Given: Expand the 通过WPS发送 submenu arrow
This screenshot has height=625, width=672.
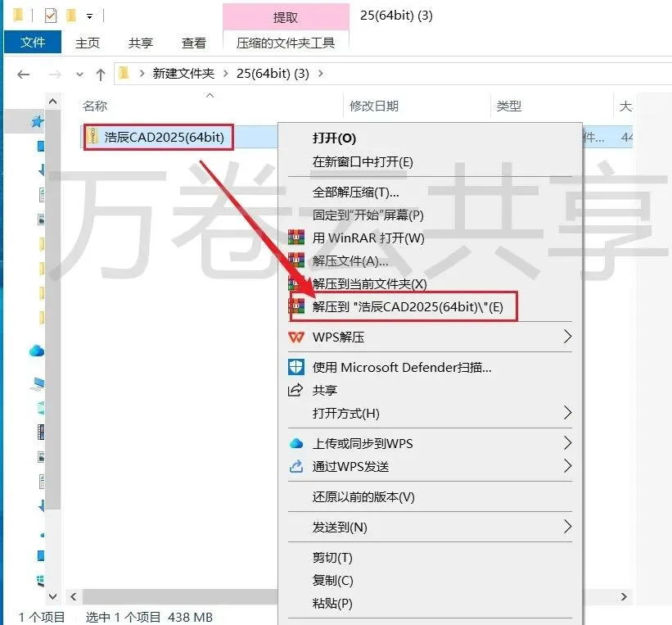Looking at the screenshot, I should click(567, 465).
